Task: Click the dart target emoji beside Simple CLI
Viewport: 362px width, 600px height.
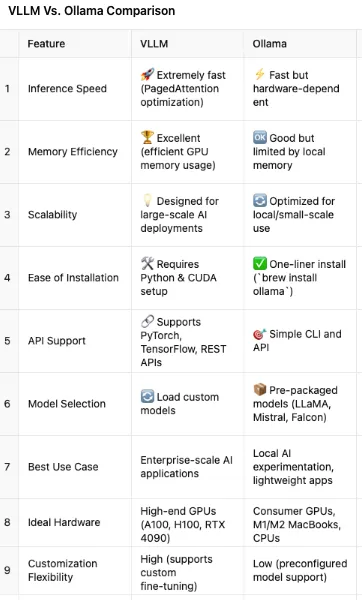Action: point(260,334)
